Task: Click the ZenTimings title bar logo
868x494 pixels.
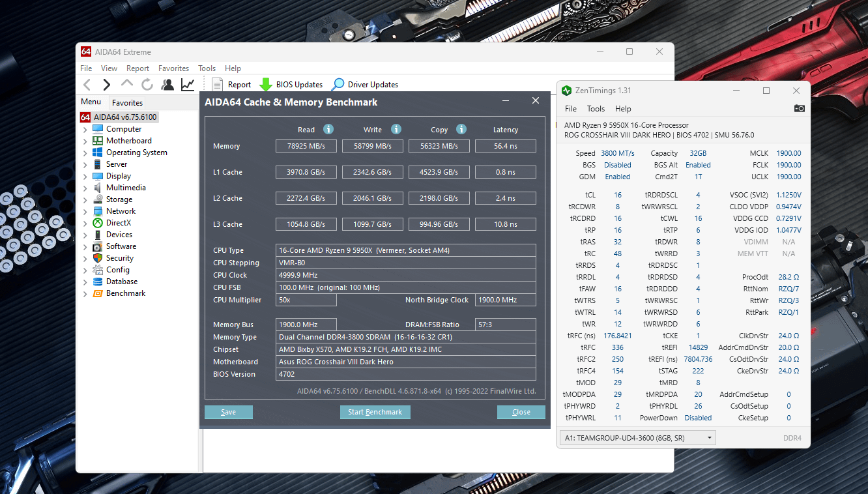Action: 566,91
